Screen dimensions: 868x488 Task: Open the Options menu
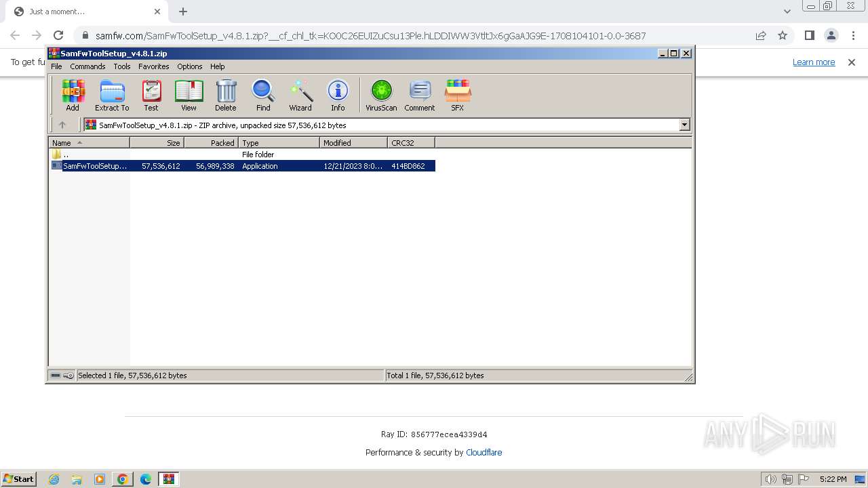[x=190, y=66]
